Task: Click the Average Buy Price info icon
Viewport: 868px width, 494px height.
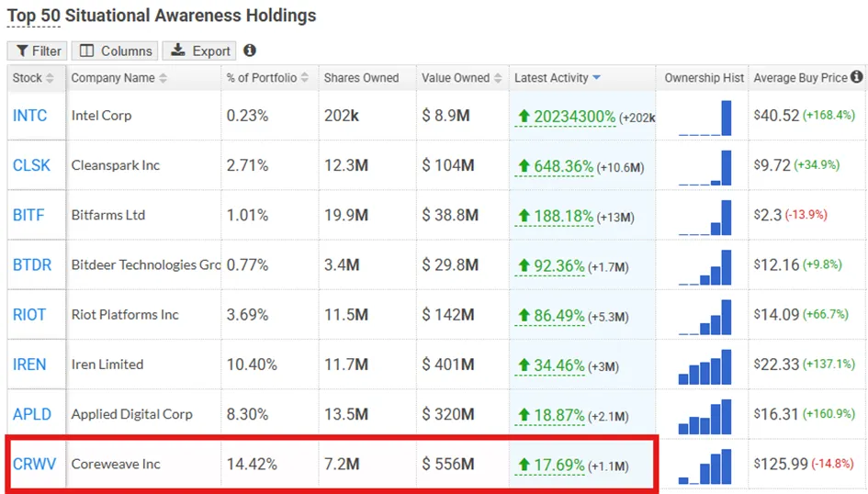Action: pos(856,77)
